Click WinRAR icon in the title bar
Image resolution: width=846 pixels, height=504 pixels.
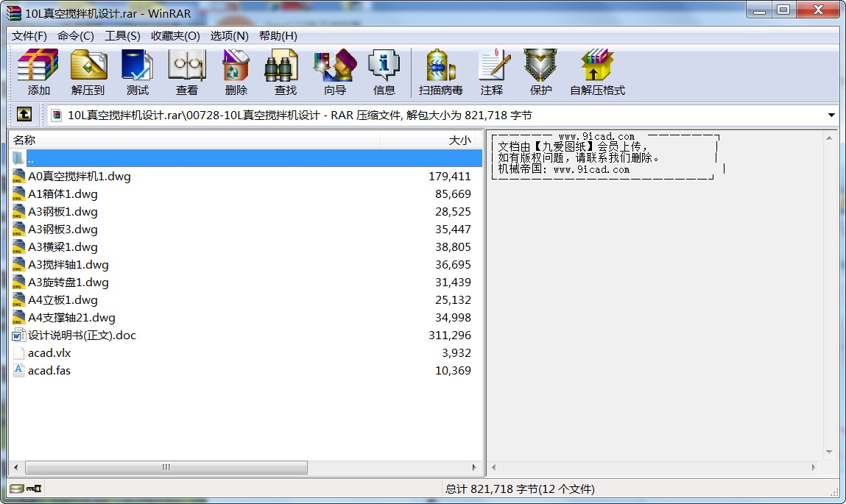point(14,13)
